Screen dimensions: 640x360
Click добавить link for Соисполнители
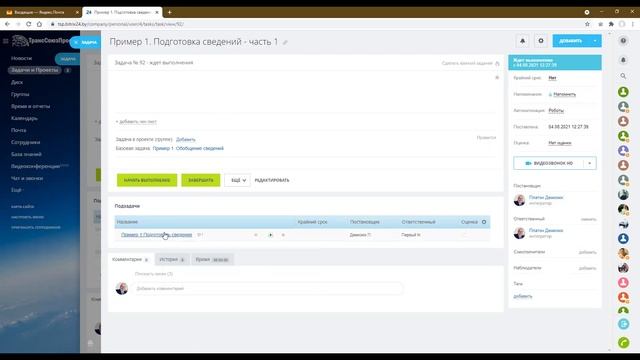coord(588,253)
